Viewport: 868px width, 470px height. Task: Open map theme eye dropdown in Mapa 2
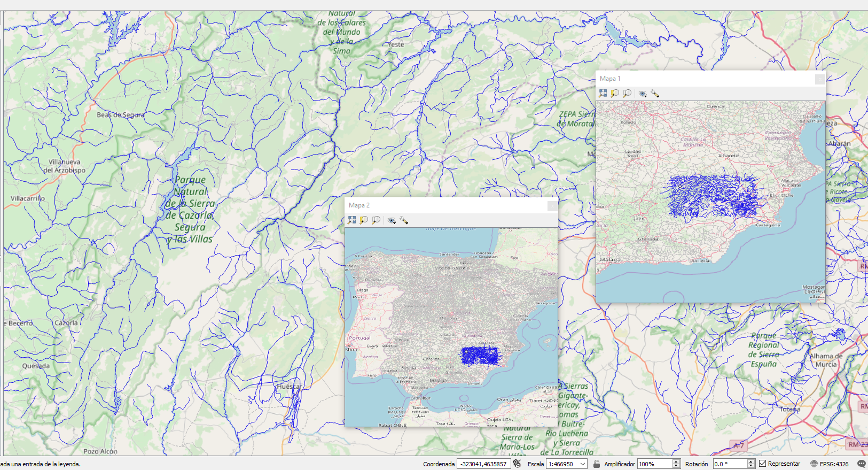pos(392,220)
